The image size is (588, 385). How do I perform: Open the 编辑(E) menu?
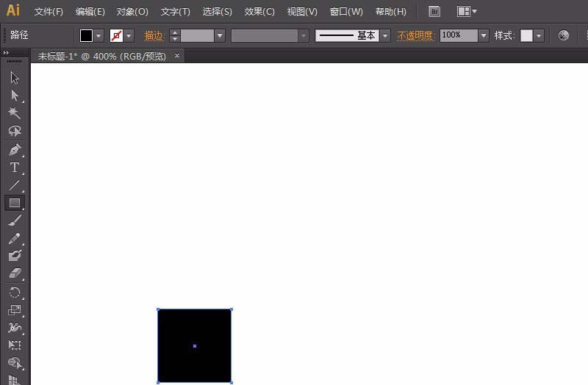pos(90,12)
